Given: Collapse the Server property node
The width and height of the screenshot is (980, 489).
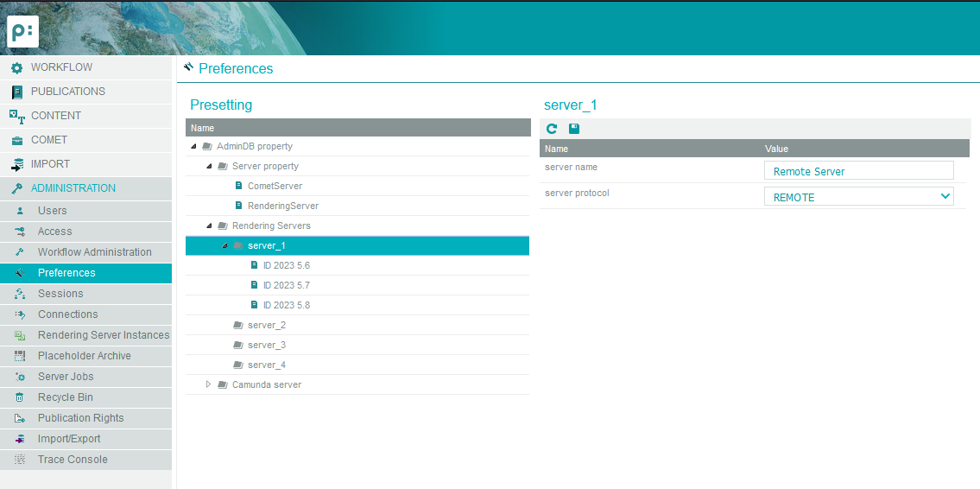Looking at the screenshot, I should 209,166.
